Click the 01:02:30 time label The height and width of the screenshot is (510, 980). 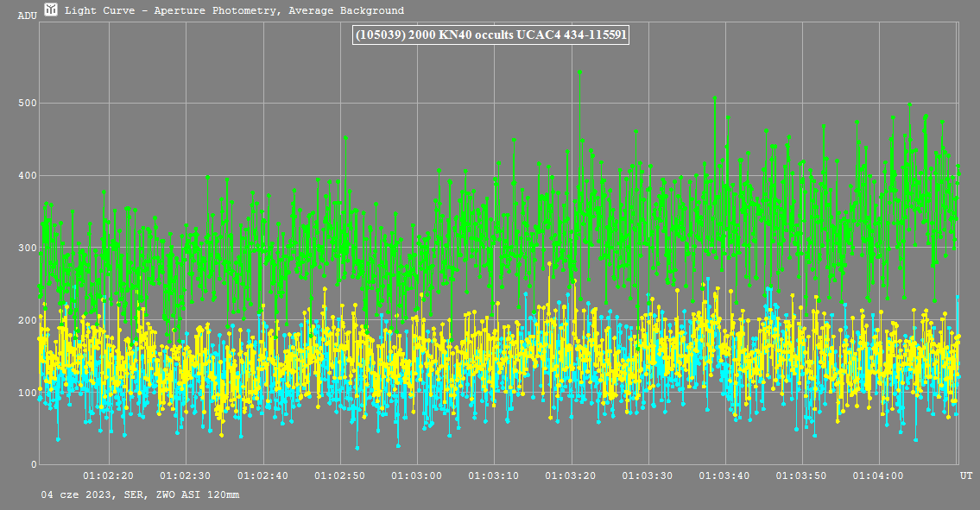[186, 475]
